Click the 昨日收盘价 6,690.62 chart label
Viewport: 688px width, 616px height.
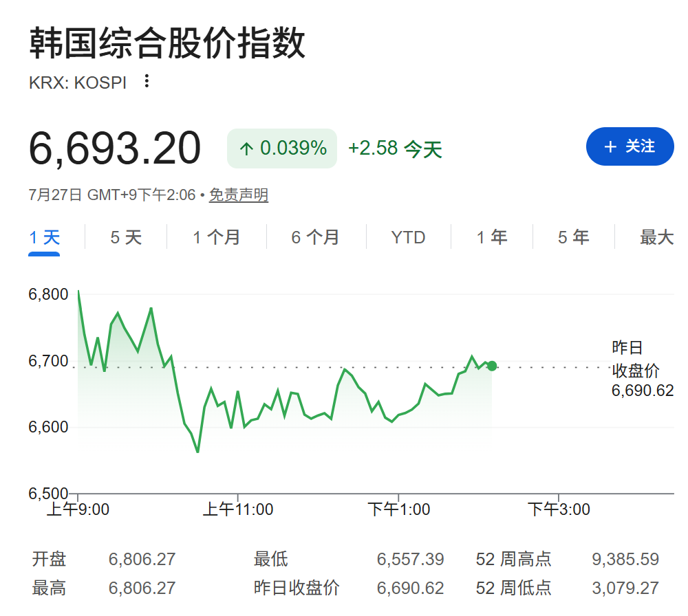pyautogui.click(x=643, y=368)
